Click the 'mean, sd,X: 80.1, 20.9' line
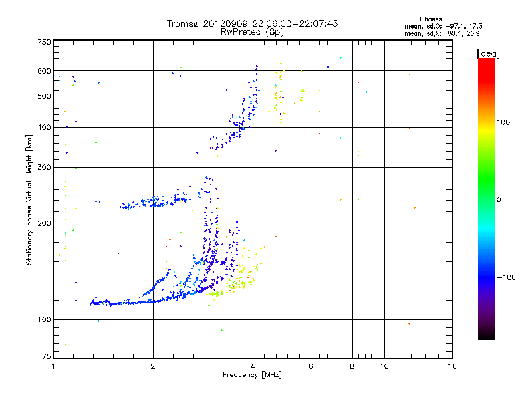 coord(442,33)
